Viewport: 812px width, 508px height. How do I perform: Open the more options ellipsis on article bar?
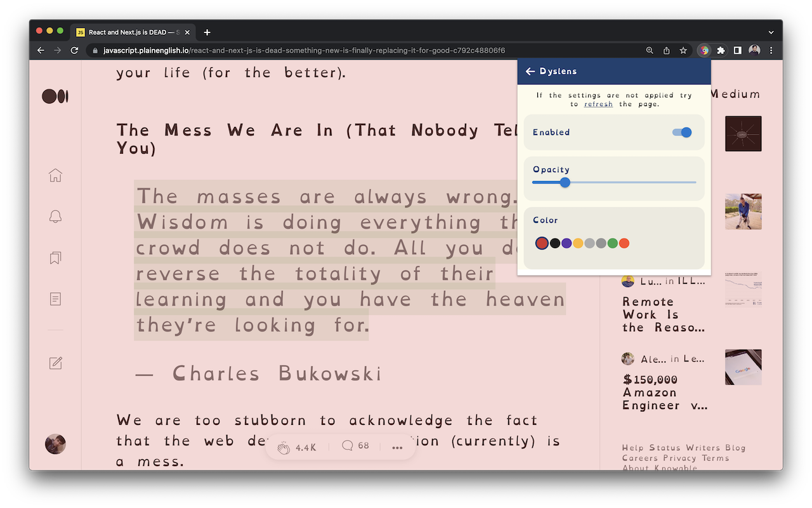pos(398,447)
